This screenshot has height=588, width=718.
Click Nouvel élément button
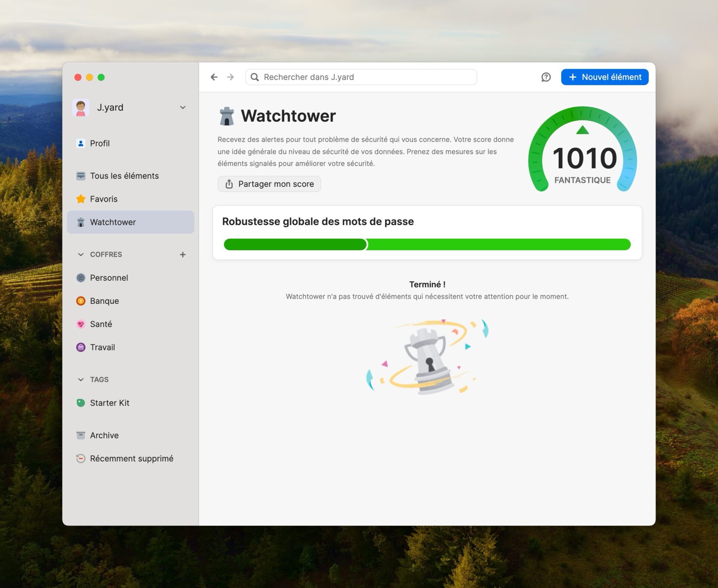[x=604, y=77]
